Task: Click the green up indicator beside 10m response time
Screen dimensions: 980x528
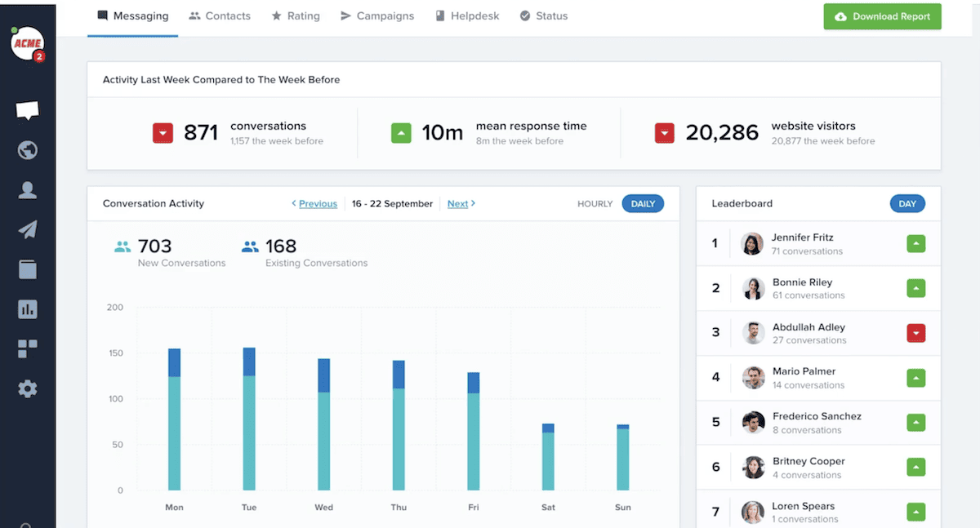Action: [401, 133]
